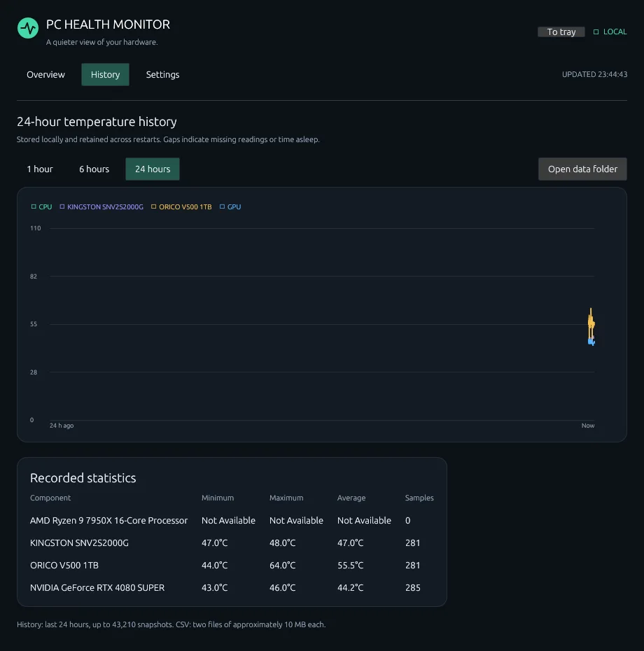Click the LOCAL status square icon

pyautogui.click(x=596, y=32)
